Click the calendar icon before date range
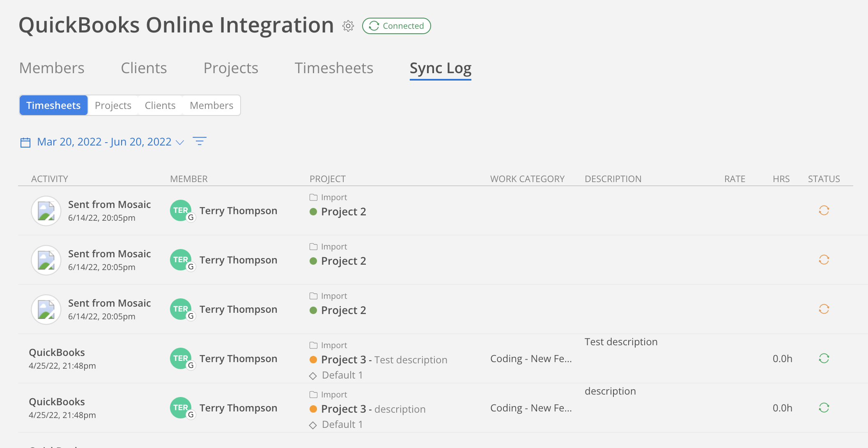The width and height of the screenshot is (868, 448). pyautogui.click(x=25, y=142)
